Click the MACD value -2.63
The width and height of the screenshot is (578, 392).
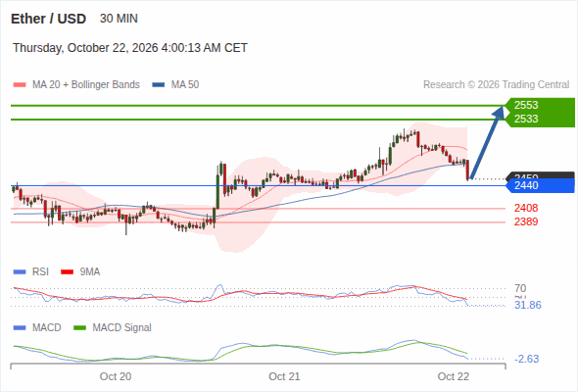(x=526, y=359)
